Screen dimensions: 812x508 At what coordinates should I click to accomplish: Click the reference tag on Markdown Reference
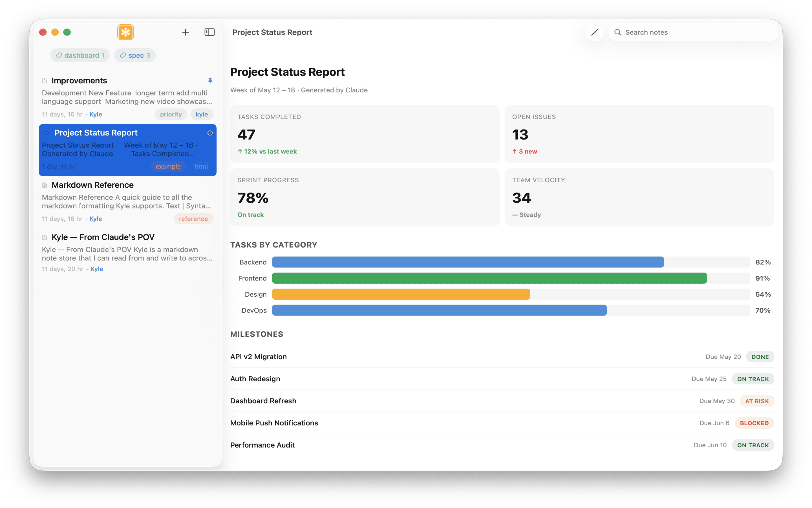193,219
